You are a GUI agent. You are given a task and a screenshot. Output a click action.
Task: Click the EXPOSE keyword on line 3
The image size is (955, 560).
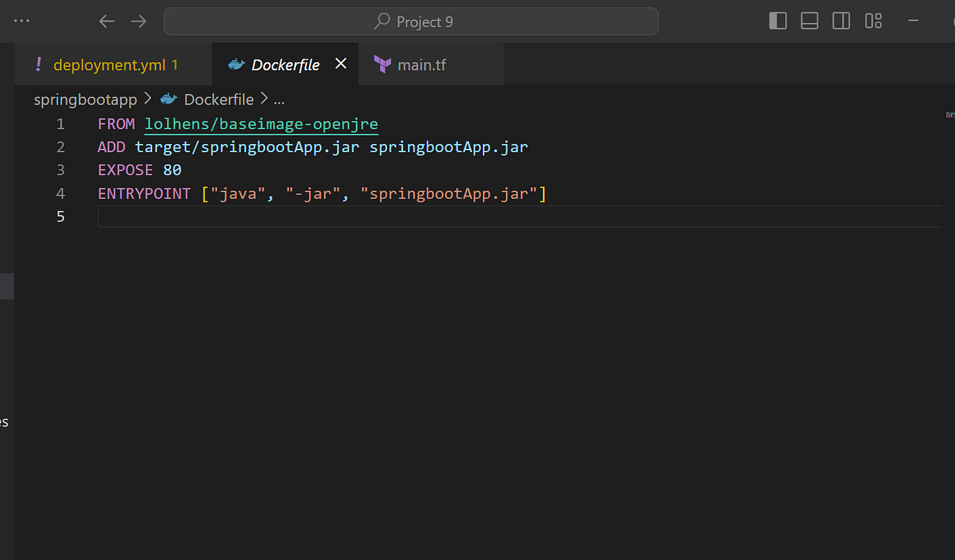126,171
